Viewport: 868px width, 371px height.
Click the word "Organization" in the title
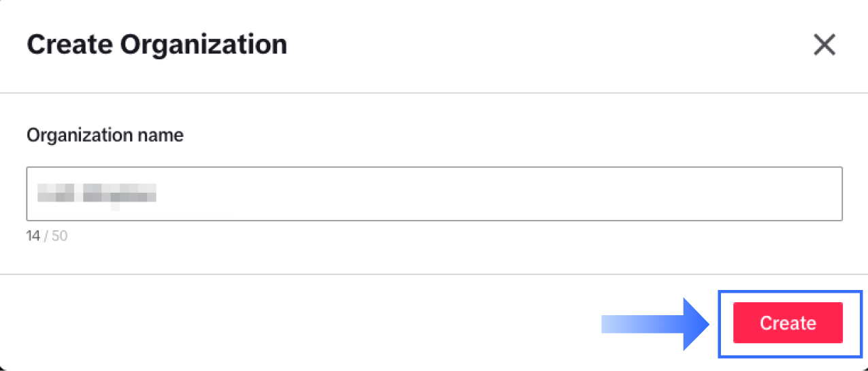(x=203, y=45)
